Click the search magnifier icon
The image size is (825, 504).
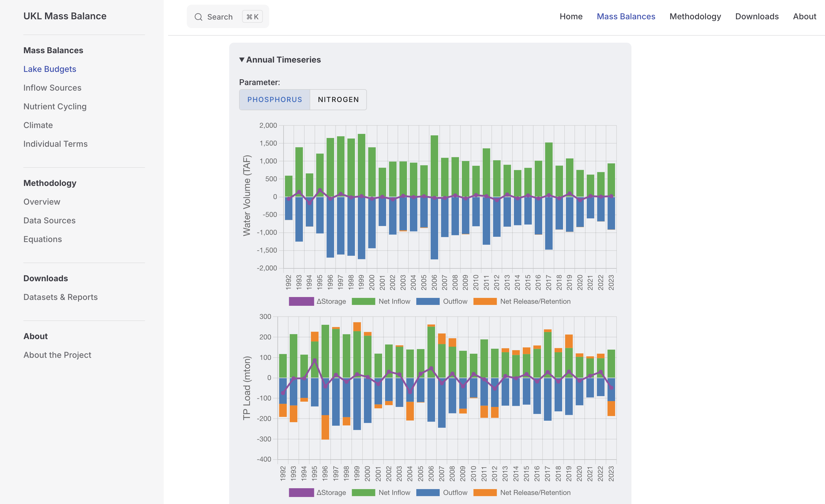tap(198, 17)
